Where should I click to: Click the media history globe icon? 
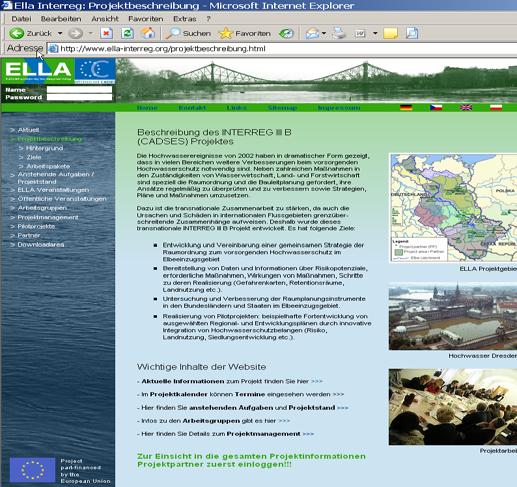pyautogui.click(x=286, y=33)
